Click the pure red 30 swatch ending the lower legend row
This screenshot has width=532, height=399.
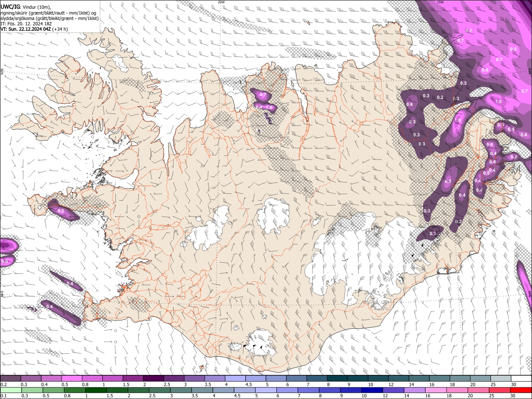(x=521, y=390)
